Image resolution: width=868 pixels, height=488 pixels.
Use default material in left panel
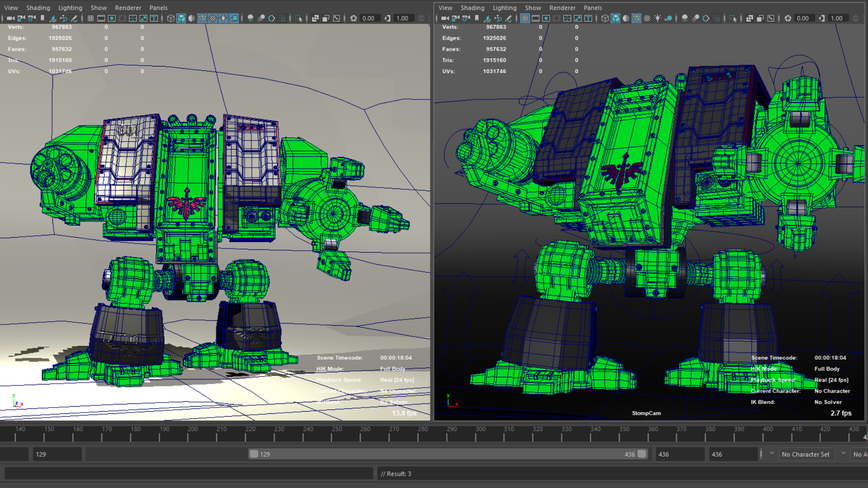click(192, 18)
